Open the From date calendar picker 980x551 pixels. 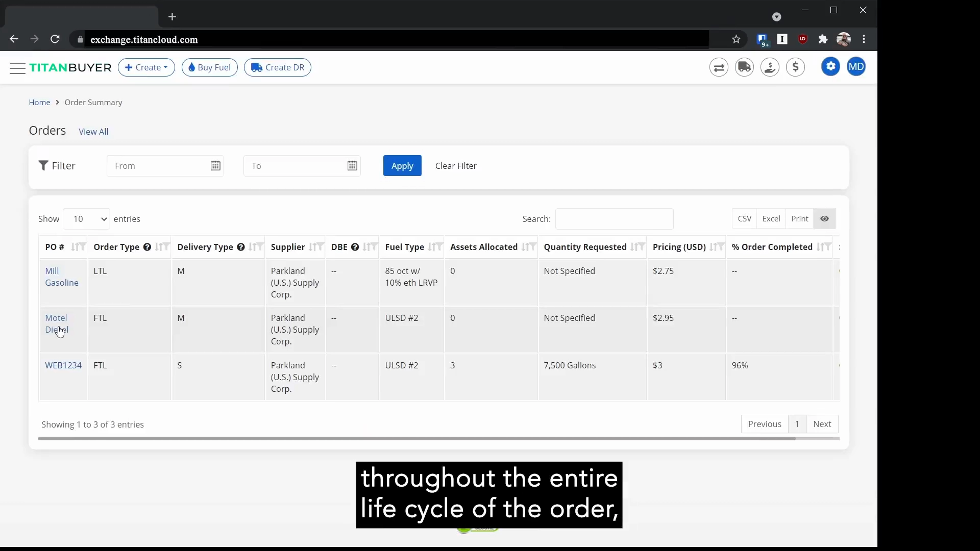215,165
